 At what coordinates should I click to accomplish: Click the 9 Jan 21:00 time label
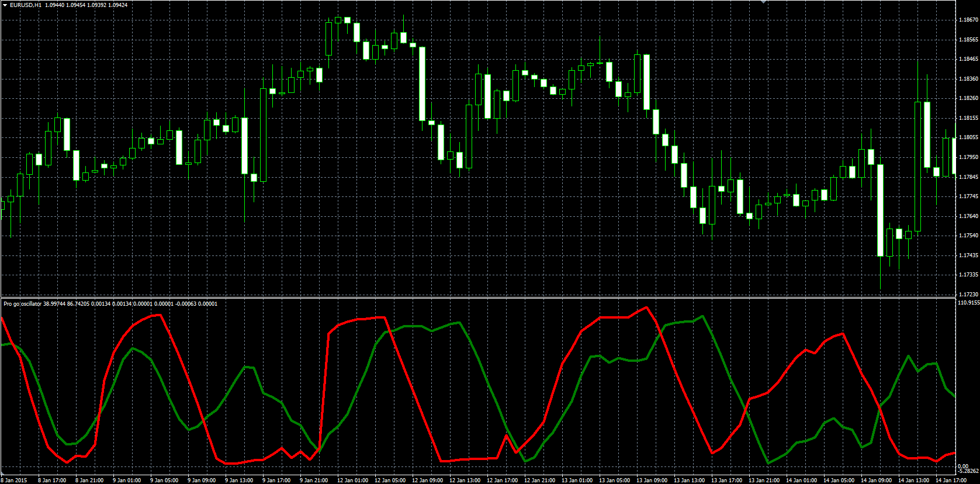click(314, 480)
